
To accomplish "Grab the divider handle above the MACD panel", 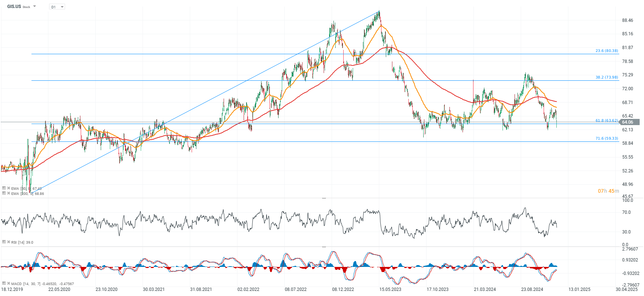I will coord(324,247).
